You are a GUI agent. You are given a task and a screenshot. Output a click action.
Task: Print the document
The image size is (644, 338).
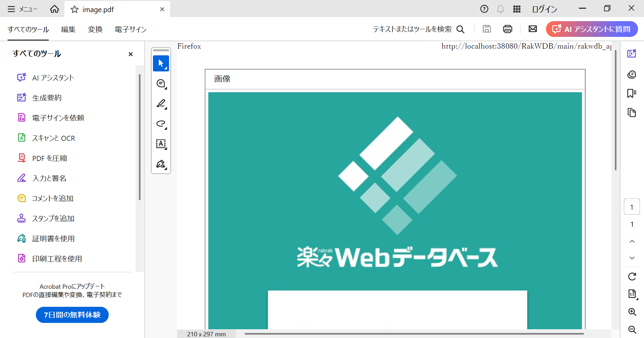tap(507, 29)
